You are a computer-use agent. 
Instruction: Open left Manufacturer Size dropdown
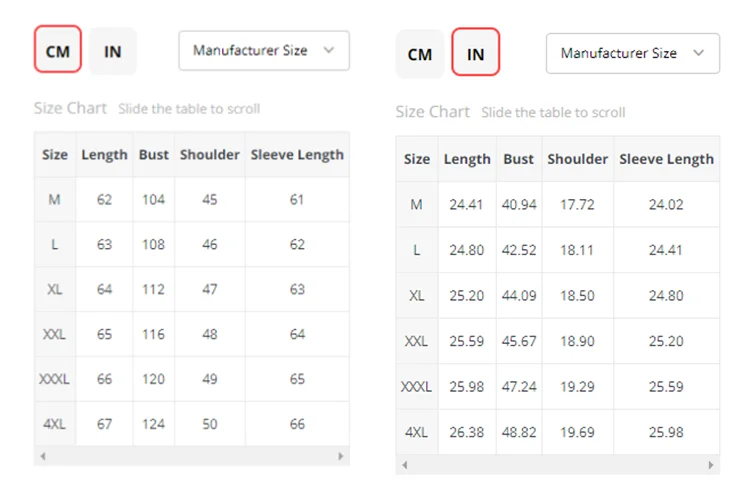[x=263, y=50]
